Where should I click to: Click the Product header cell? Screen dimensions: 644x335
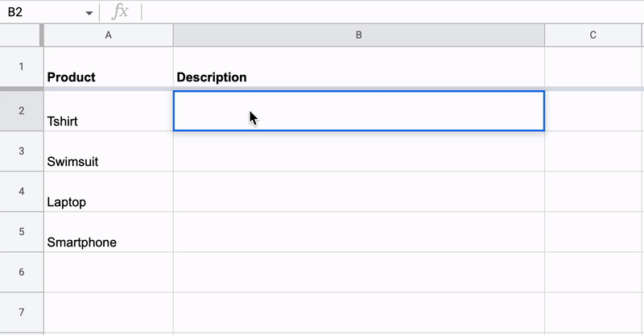click(109, 67)
